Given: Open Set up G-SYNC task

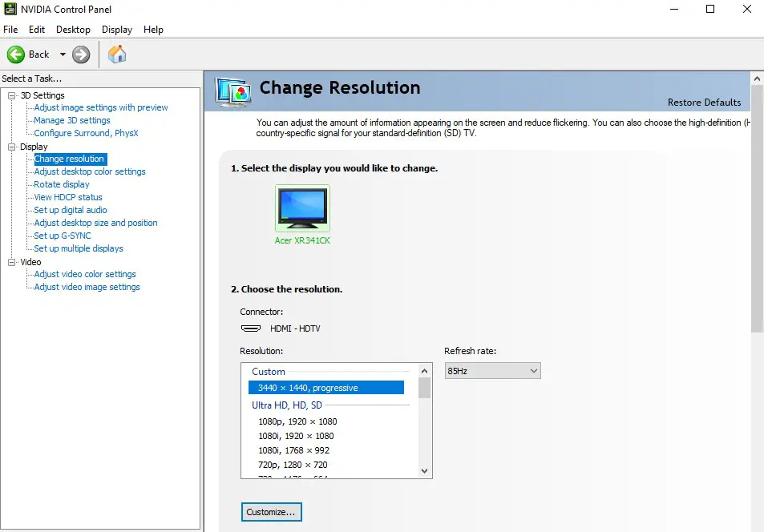Looking at the screenshot, I should (x=63, y=236).
